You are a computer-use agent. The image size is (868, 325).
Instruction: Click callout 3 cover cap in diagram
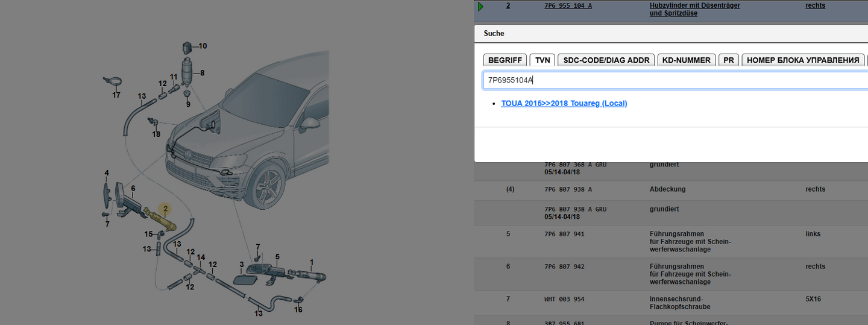[x=242, y=265]
